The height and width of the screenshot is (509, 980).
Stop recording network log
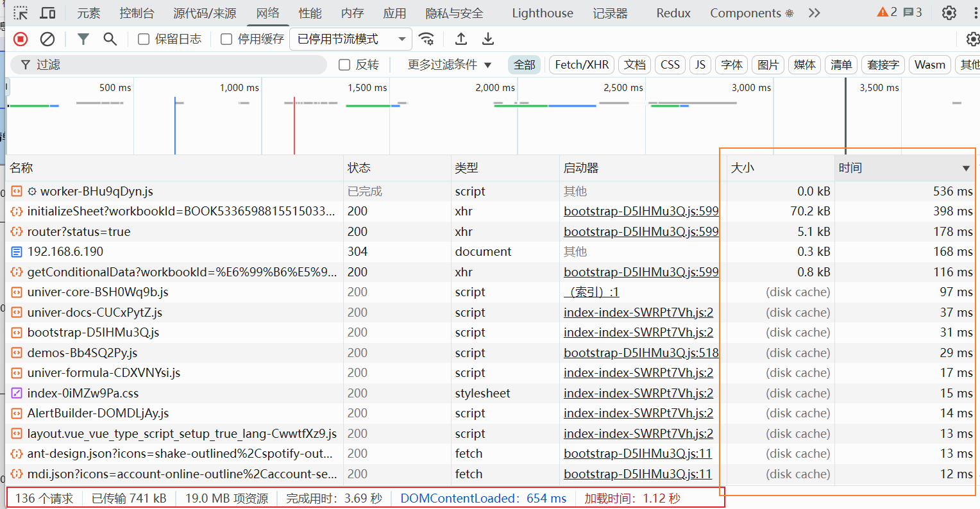click(x=21, y=39)
